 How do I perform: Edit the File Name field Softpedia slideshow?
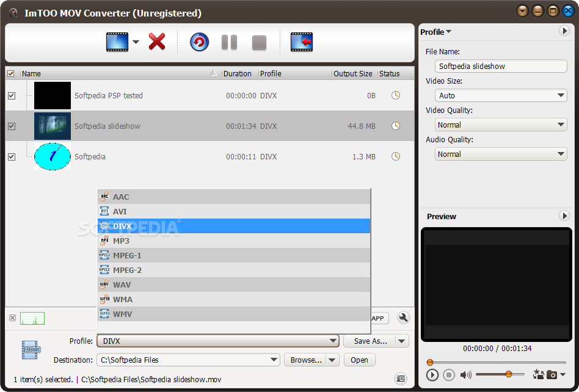[501, 66]
